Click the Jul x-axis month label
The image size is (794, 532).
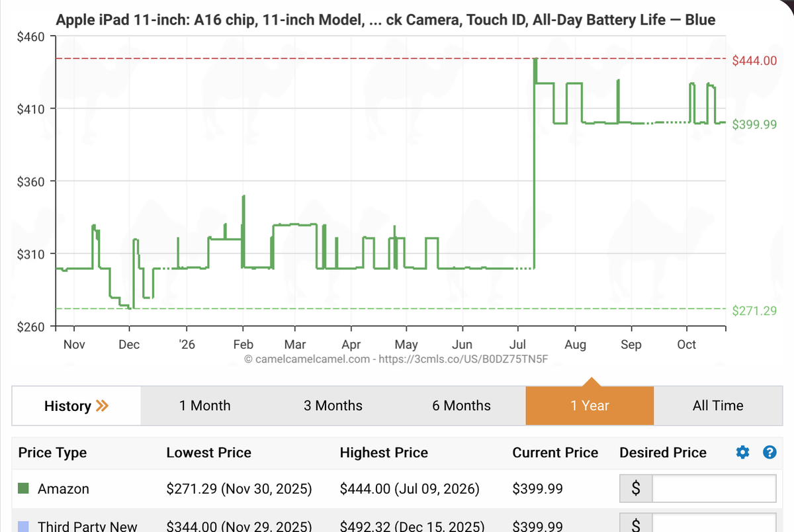tap(518, 345)
